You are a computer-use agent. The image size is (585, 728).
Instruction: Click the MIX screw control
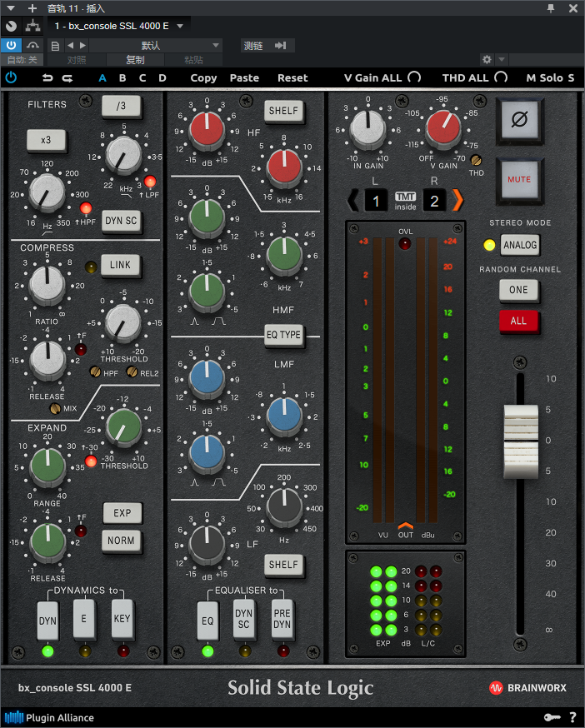55,409
